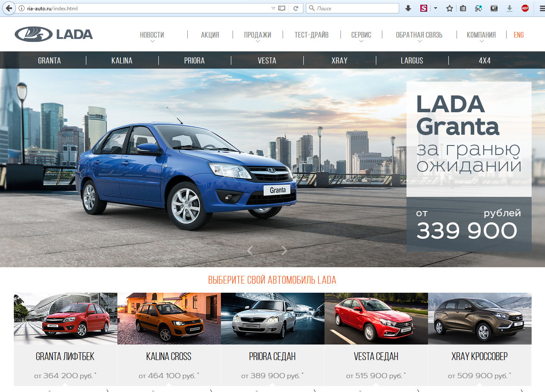This screenshot has height=392, width=545.
Task: Select the GRANTA model tab
Action: [50, 60]
